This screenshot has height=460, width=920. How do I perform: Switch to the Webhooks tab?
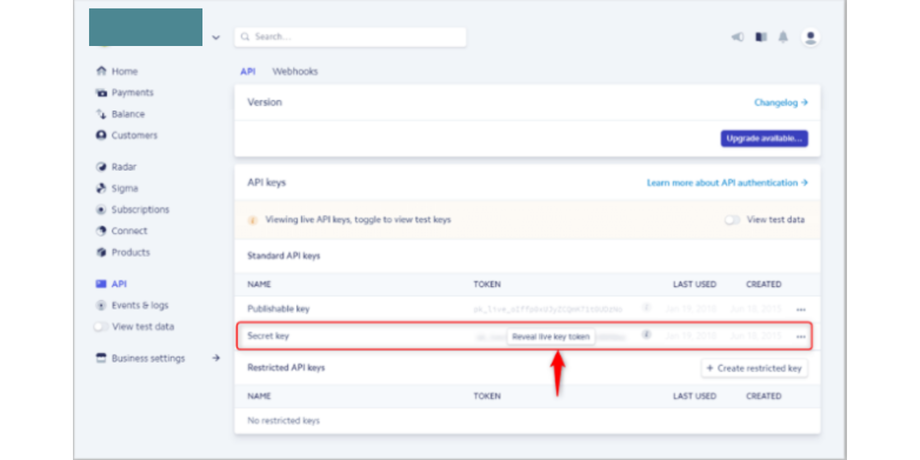pyautogui.click(x=295, y=72)
